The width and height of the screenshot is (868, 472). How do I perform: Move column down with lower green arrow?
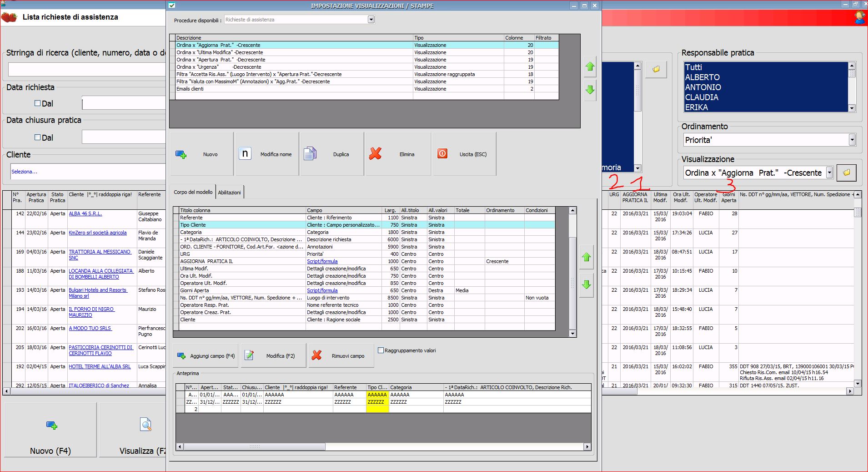586,285
